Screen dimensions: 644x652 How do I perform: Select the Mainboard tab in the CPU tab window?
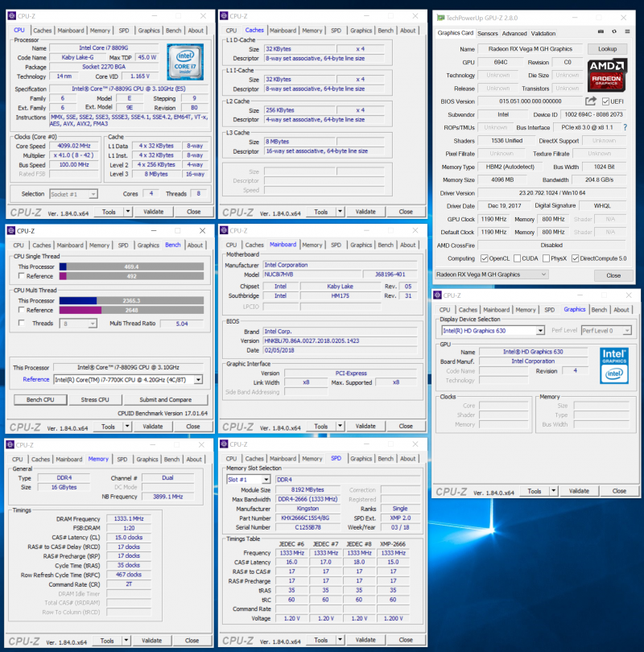click(x=71, y=31)
